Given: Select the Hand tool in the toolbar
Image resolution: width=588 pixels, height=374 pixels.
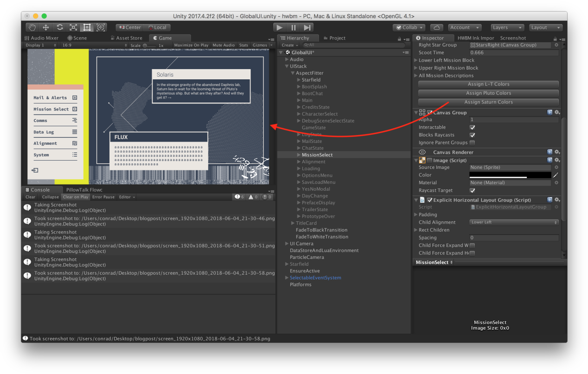Looking at the screenshot, I should [32, 27].
